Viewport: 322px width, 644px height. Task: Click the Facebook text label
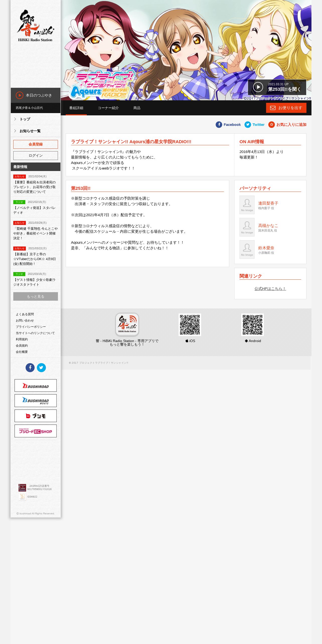[x=232, y=125]
